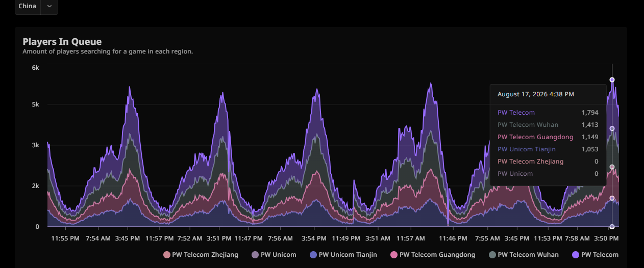Click the 11:46 PM x-axis label

[x=453, y=238]
